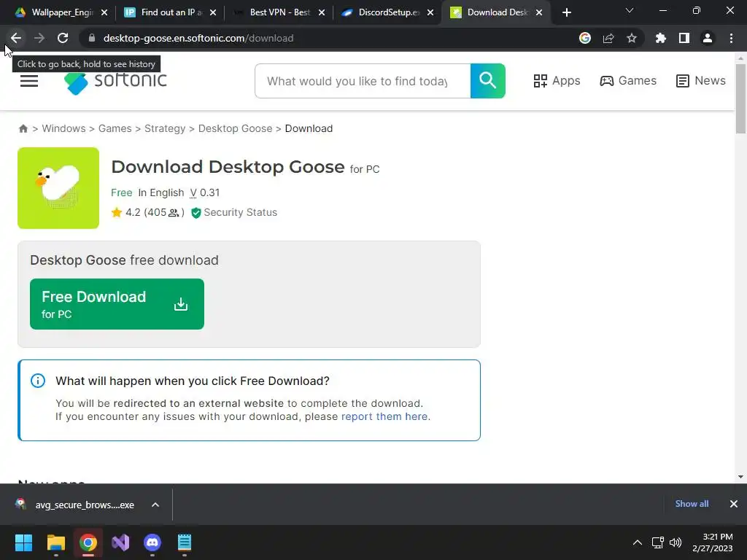Click the home icon in breadcrumb
The height and width of the screenshot is (560, 747).
(x=23, y=128)
